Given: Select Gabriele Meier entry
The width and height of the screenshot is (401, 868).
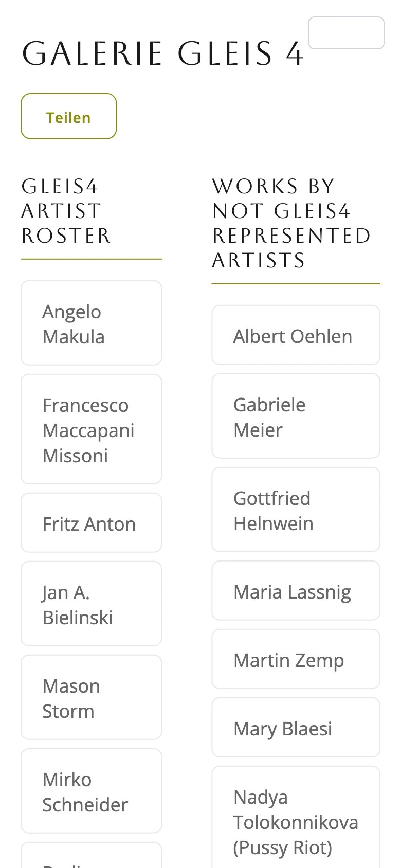Looking at the screenshot, I should click(x=296, y=416).
